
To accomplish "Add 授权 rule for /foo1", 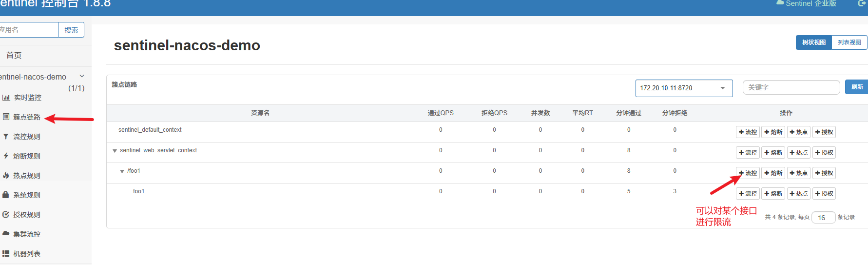I will coord(824,173).
